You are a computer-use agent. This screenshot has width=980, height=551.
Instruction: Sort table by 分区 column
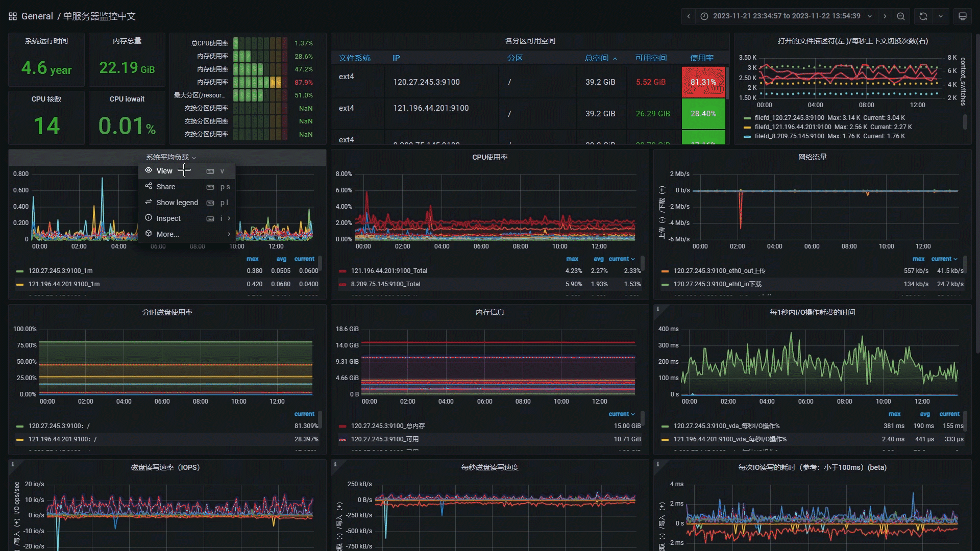coord(515,58)
